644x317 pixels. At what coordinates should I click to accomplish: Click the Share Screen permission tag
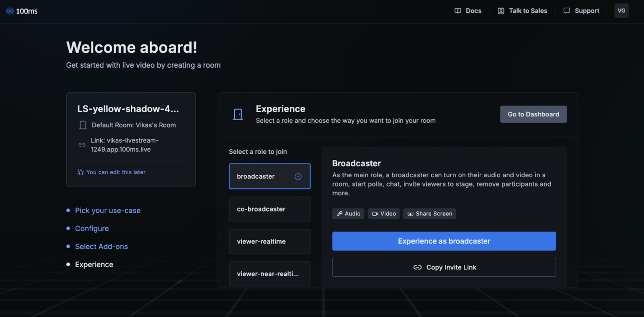[x=430, y=214]
